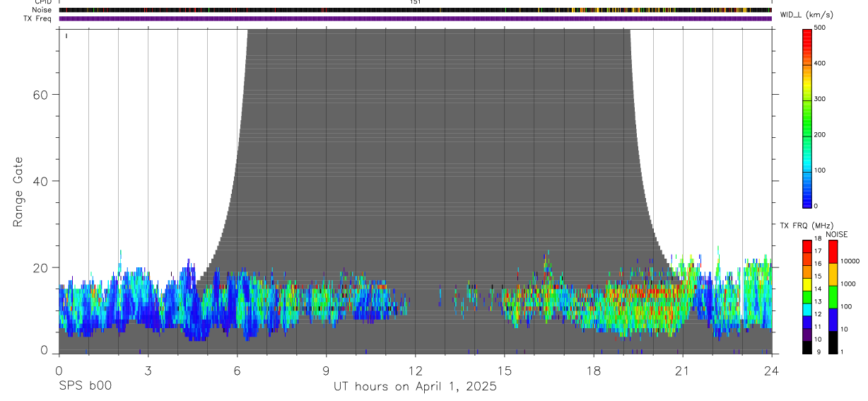Pick the black swatch in the NOISE legend
This screenshot has width=868, height=401.
coord(833,342)
